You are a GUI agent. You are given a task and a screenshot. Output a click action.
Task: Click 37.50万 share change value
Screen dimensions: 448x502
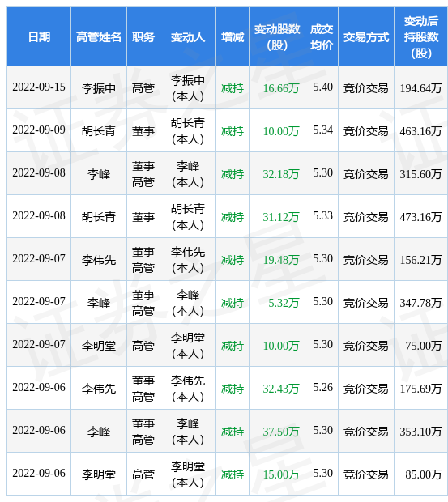281,432
